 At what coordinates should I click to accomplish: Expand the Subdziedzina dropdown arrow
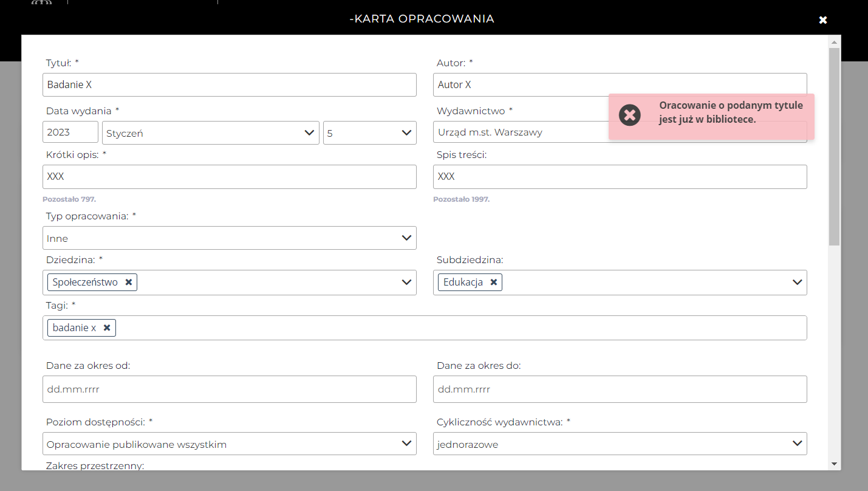tap(798, 282)
